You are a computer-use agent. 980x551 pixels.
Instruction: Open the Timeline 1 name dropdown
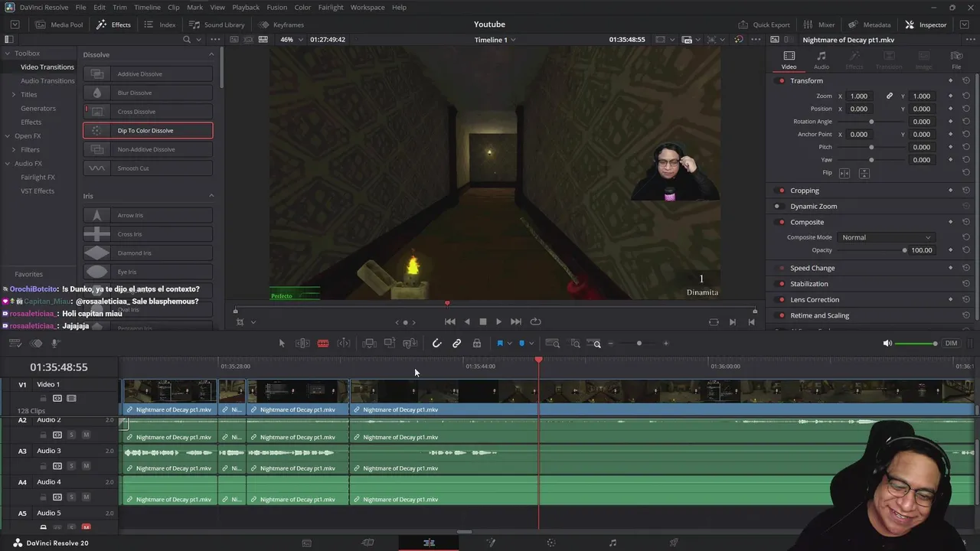pyautogui.click(x=495, y=40)
